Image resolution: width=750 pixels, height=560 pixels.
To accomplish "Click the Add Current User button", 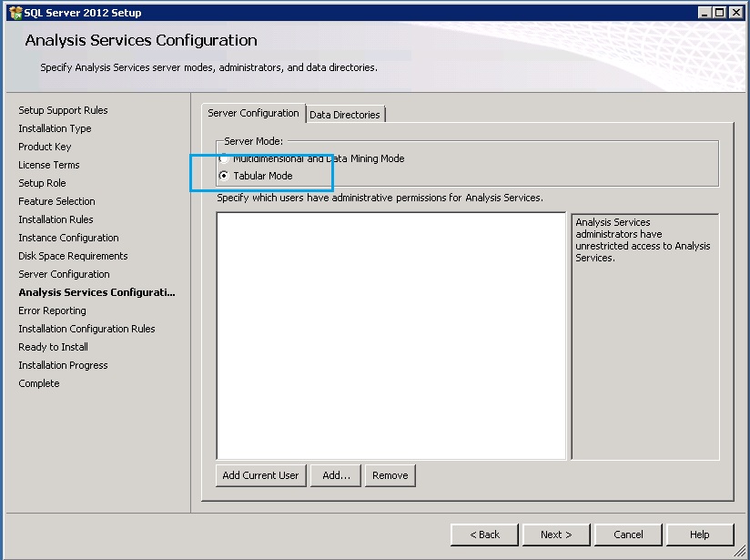I will (260, 475).
